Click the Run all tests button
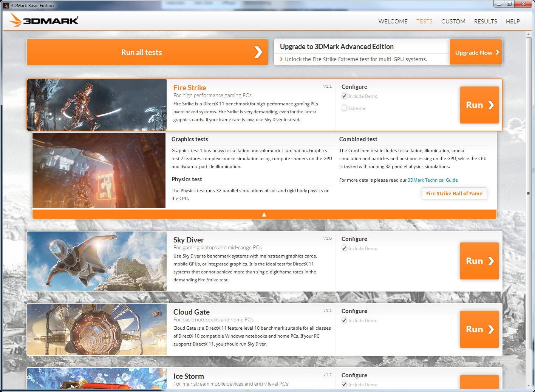This screenshot has height=392, width=535. pyautogui.click(x=147, y=52)
